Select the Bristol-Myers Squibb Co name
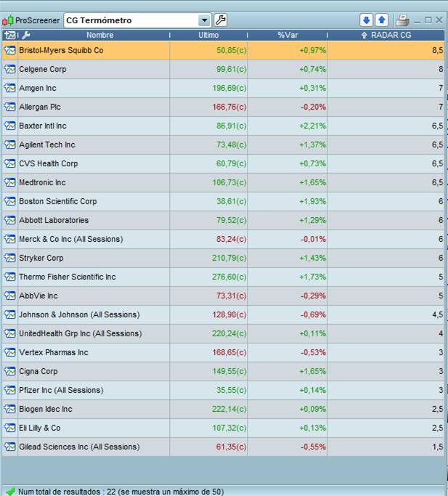Screen dimensions: 448x496 coord(61,50)
